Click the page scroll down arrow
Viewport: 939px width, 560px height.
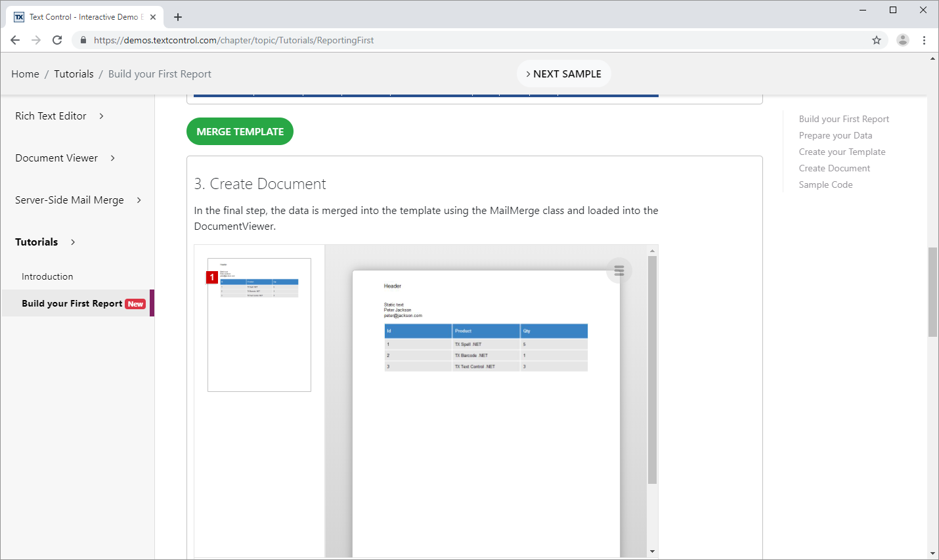[x=932, y=553]
